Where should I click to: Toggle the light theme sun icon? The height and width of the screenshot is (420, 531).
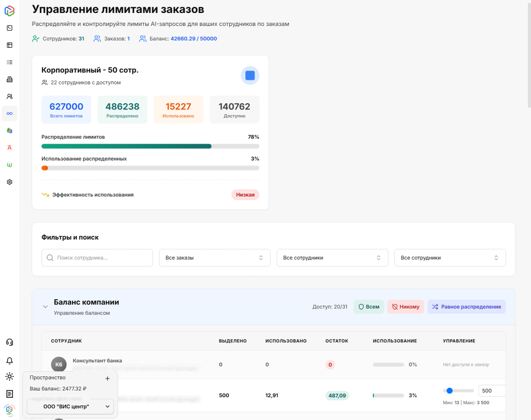[9, 376]
